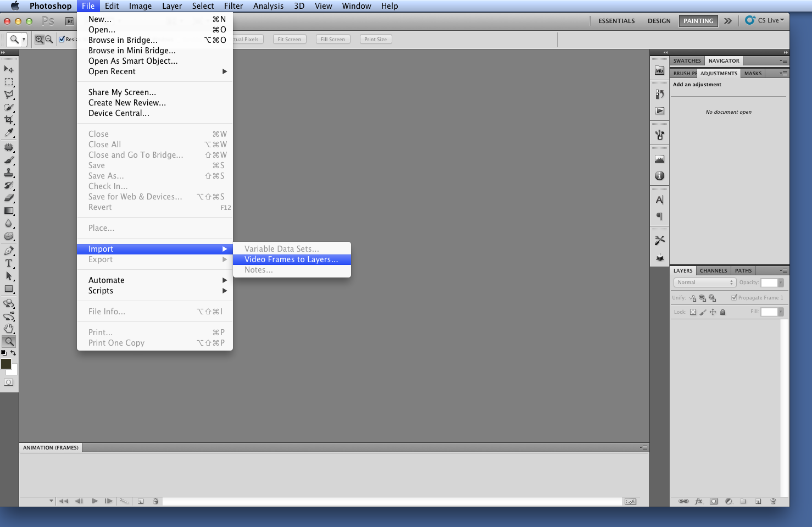The image size is (812, 527).
Task: Select the Blur tool
Action: (x=9, y=223)
